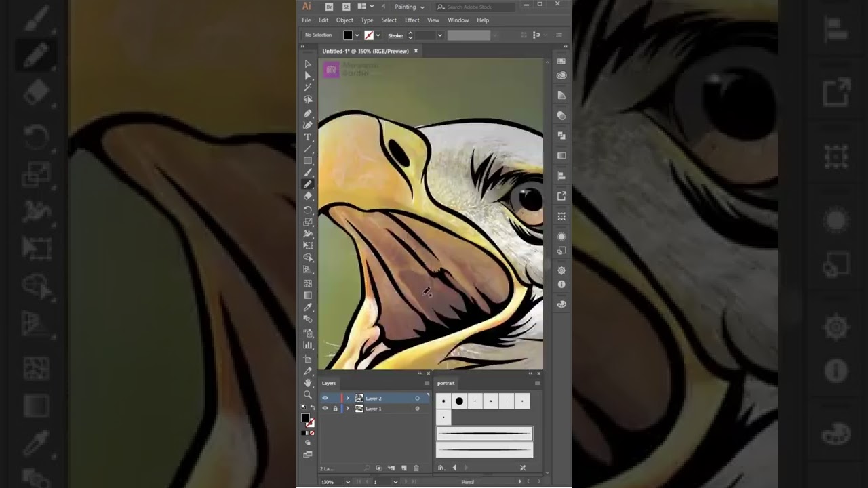Viewport: 868px width, 488px height.
Task: Switch to the Layers panel tab
Action: (x=329, y=383)
